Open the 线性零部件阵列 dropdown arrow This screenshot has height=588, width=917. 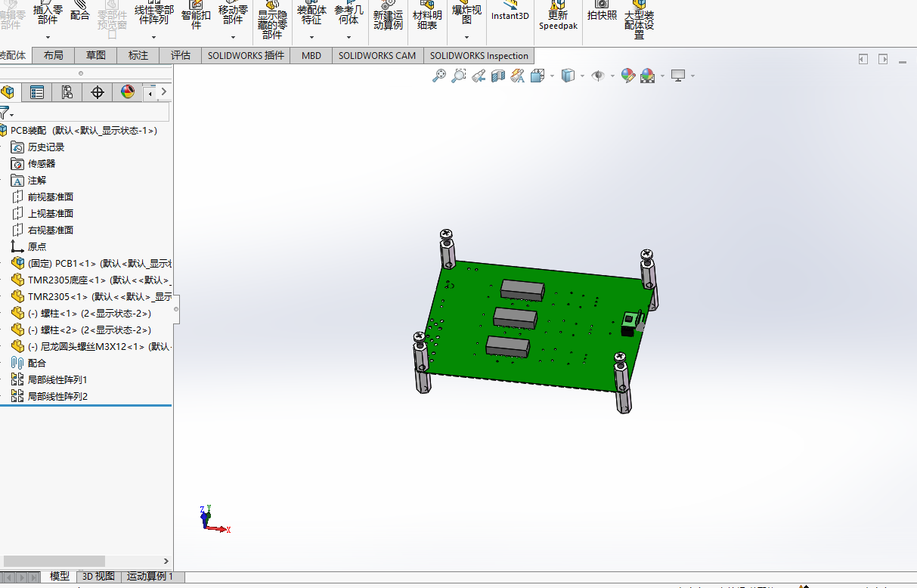click(153, 37)
